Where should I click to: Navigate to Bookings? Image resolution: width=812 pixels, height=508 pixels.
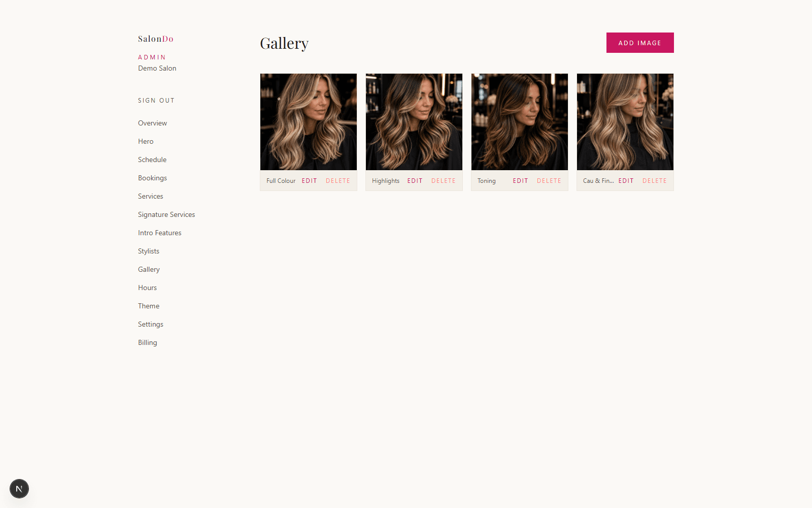(x=152, y=178)
